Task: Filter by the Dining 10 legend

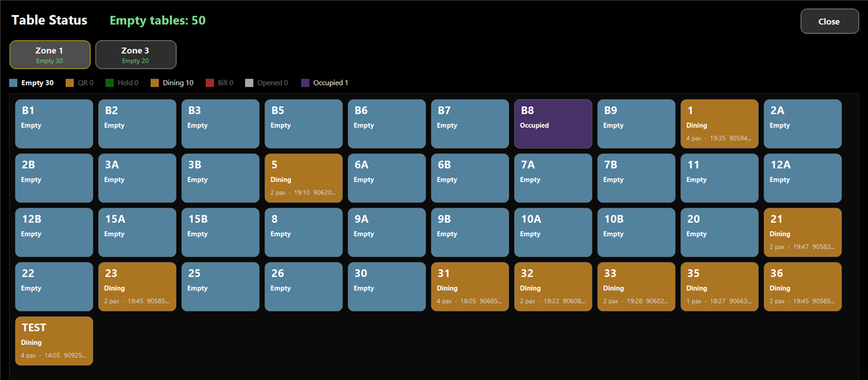Action: (172, 83)
